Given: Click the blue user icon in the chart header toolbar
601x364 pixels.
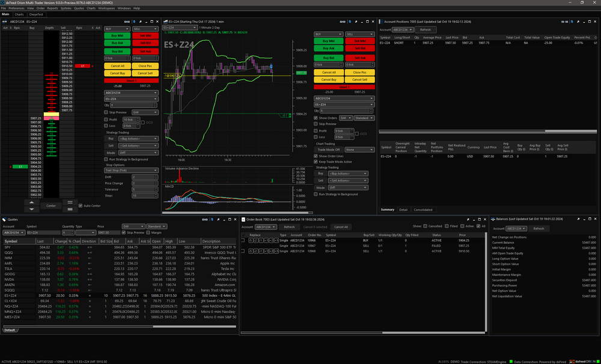Looking at the screenshot, I should [x=350, y=20].
